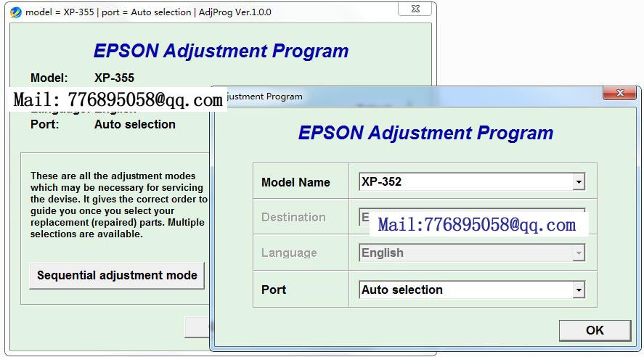The width and height of the screenshot is (644, 357).
Task: Click the AdjProg app icon in title bar
Action: coord(15,12)
